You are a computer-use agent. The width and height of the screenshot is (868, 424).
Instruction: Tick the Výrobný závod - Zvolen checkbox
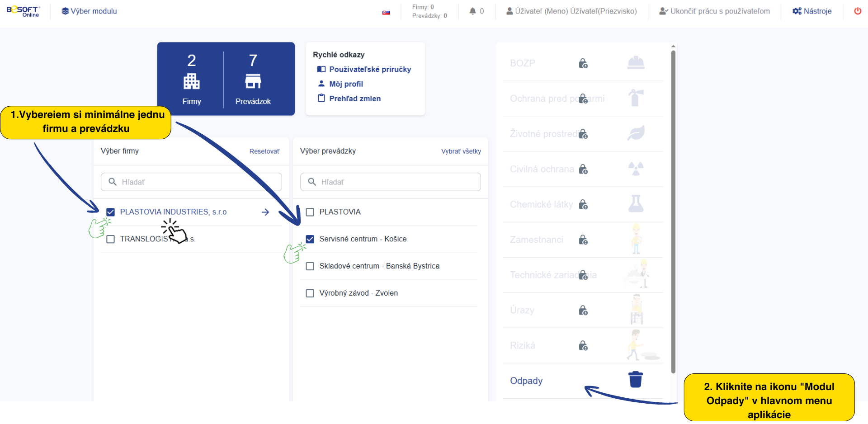[310, 293]
